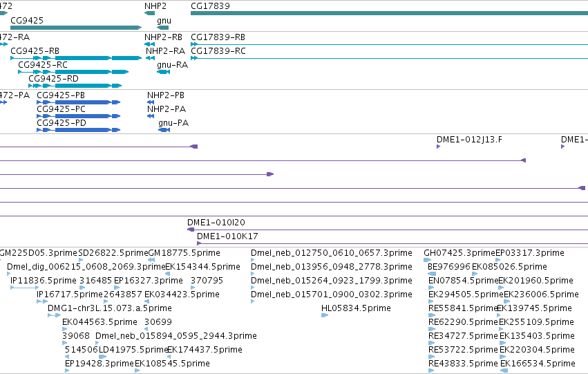Click the NHP2-PB protein label
The image size is (588, 374).
166,95
